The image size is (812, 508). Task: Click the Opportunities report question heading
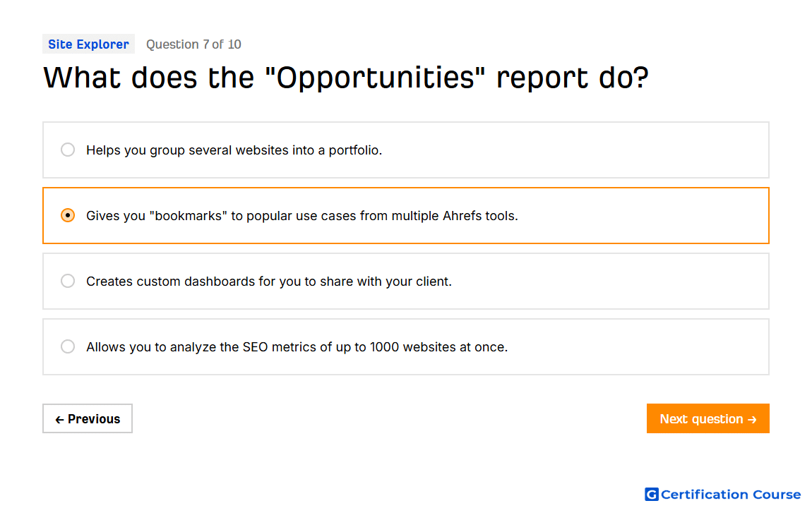[x=346, y=78]
